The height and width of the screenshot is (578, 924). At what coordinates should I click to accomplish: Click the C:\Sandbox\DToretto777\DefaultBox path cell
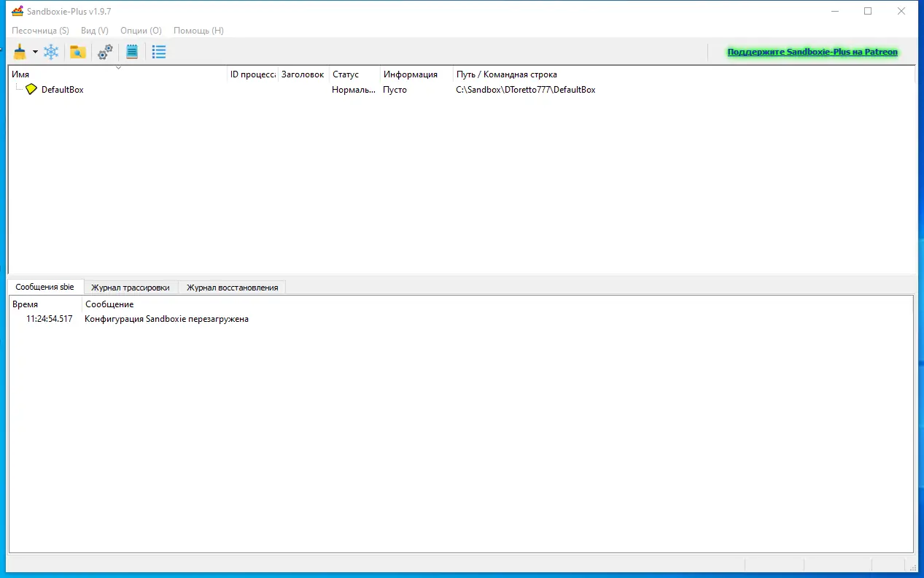point(526,90)
